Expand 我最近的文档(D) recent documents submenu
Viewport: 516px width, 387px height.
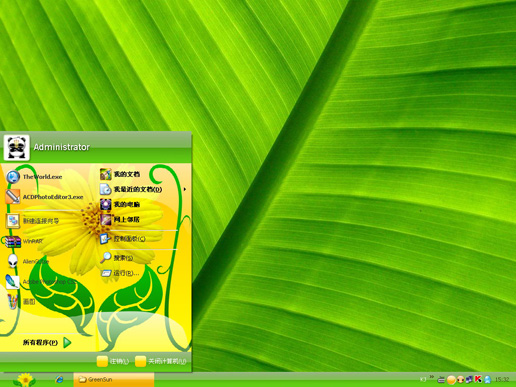(143, 189)
